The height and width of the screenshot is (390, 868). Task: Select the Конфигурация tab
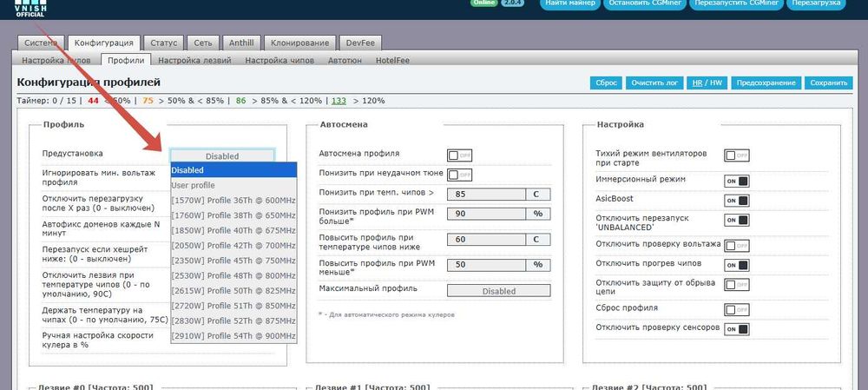coord(104,43)
